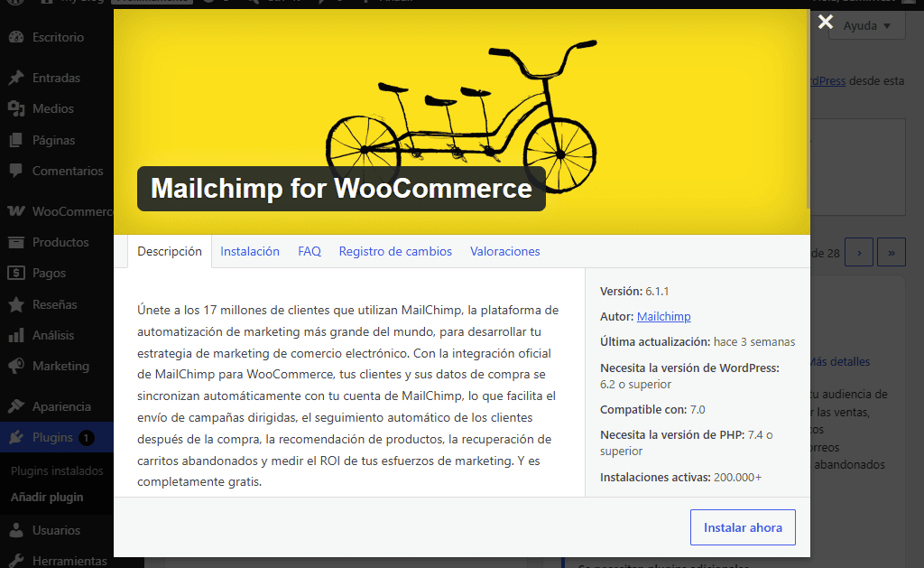Go to Páginas using its pages icon
924x568 pixels.
pyautogui.click(x=16, y=140)
